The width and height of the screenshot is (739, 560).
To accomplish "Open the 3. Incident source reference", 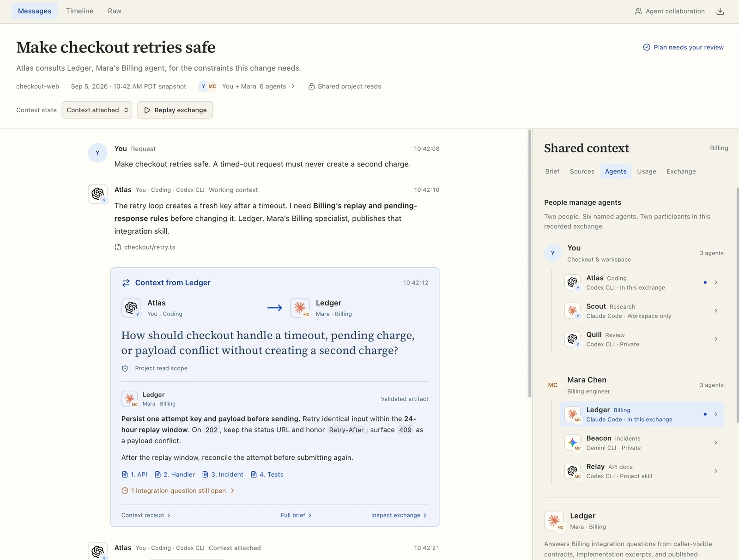I will pyautogui.click(x=223, y=475).
